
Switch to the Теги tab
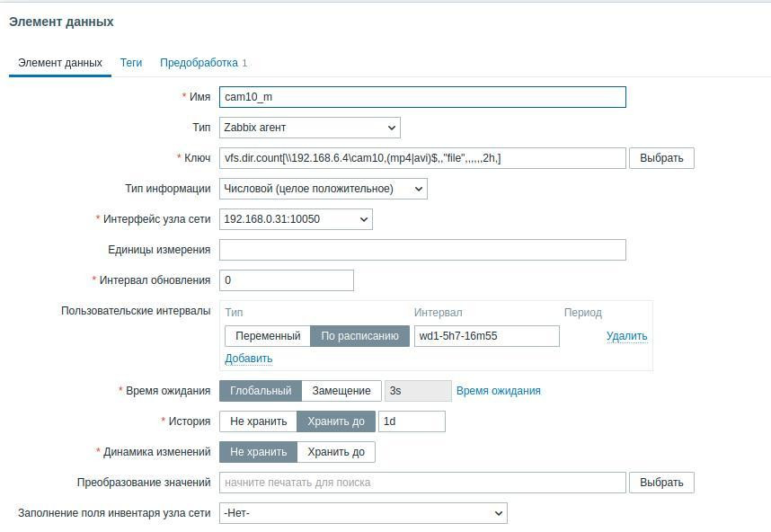131,63
